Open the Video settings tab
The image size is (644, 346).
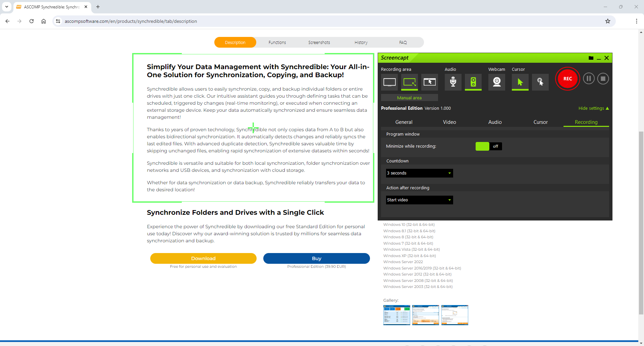(449, 122)
